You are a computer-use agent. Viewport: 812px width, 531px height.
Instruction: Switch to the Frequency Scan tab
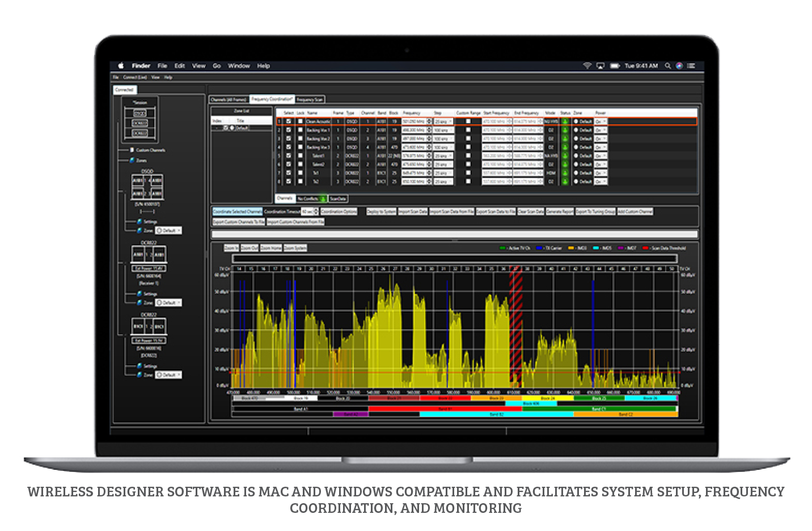[310, 100]
